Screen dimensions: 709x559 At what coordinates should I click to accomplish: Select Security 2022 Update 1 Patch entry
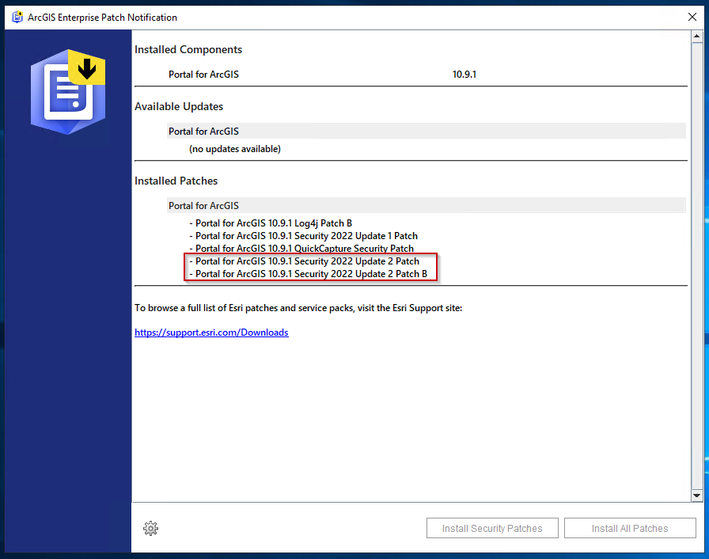(x=303, y=236)
